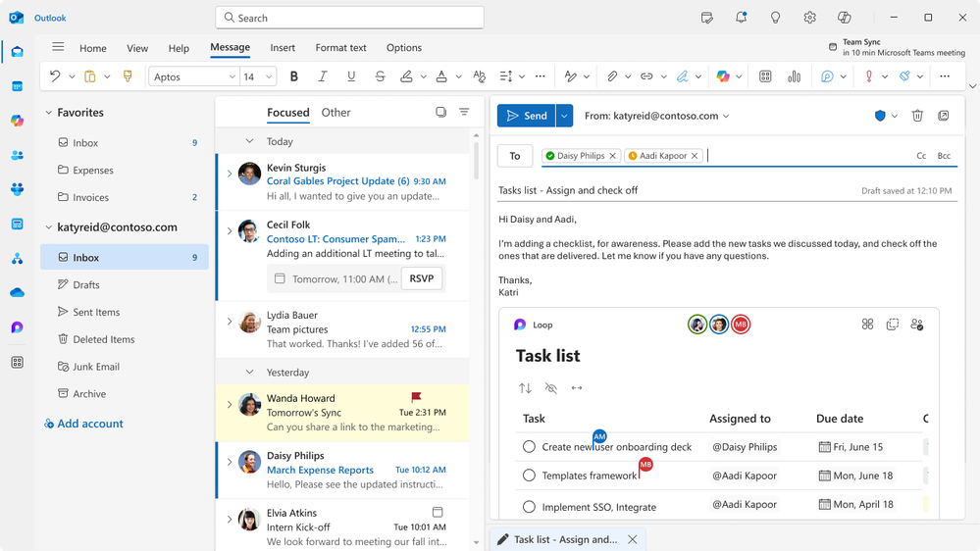980x551 pixels.
Task: Expand Kevin Sturgis conversation thread
Action: click(x=230, y=174)
